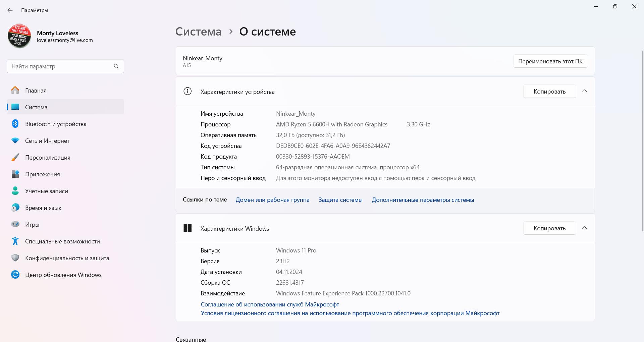Click the Игры gamepad icon
The height and width of the screenshot is (342, 644).
15,224
